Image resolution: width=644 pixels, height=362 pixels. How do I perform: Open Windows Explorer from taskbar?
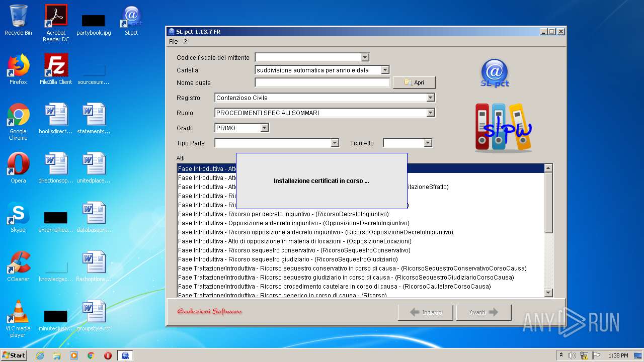(57, 355)
